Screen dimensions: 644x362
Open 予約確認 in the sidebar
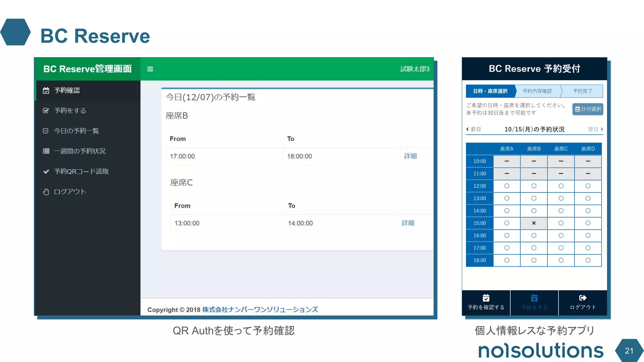[88, 91]
